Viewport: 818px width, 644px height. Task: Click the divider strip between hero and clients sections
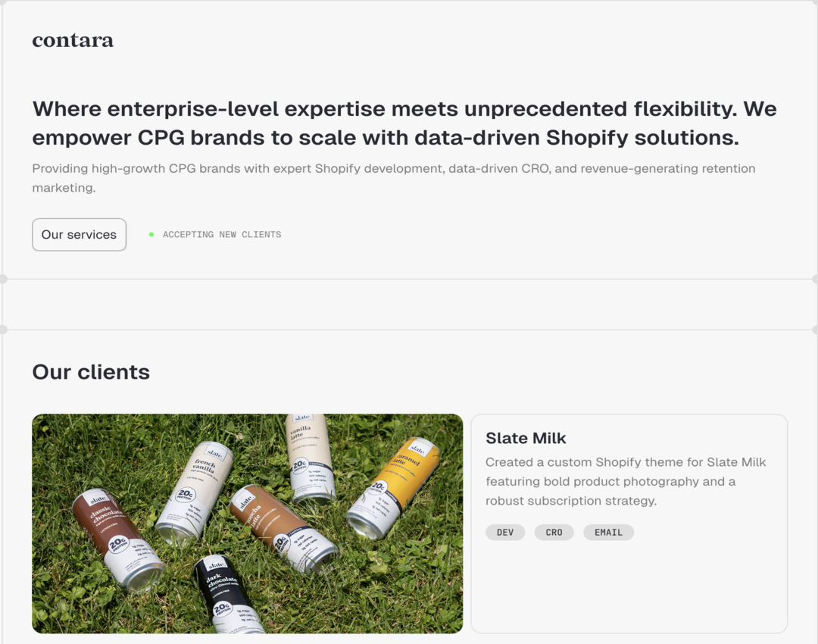[x=409, y=303]
